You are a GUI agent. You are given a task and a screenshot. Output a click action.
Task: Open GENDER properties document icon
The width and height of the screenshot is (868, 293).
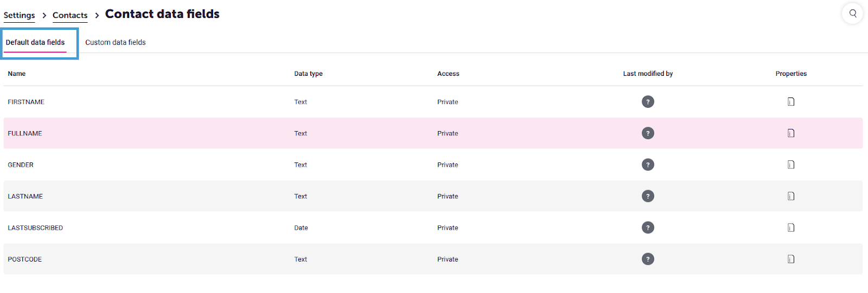(x=791, y=165)
